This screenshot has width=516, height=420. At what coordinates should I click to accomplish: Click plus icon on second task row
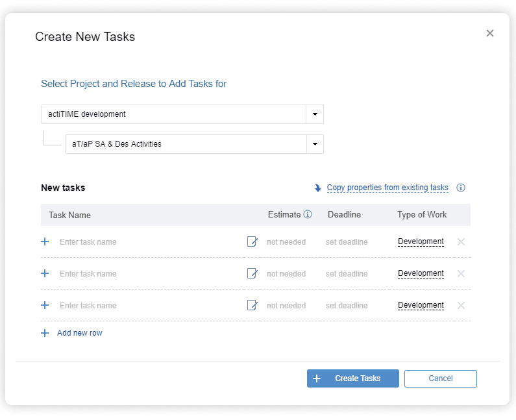45,273
